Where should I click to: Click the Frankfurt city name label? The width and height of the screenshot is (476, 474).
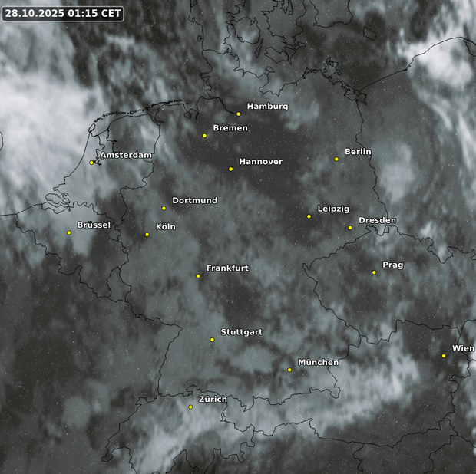(227, 268)
